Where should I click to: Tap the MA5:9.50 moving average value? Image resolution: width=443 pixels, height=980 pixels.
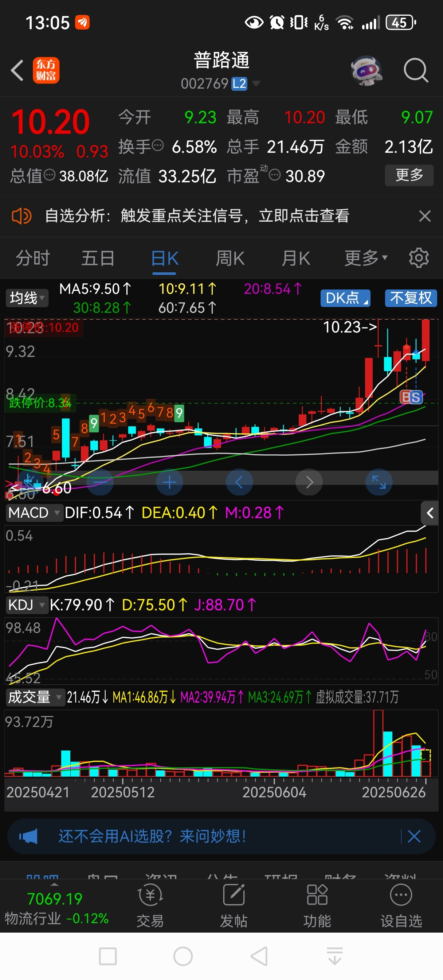pyautogui.click(x=95, y=289)
